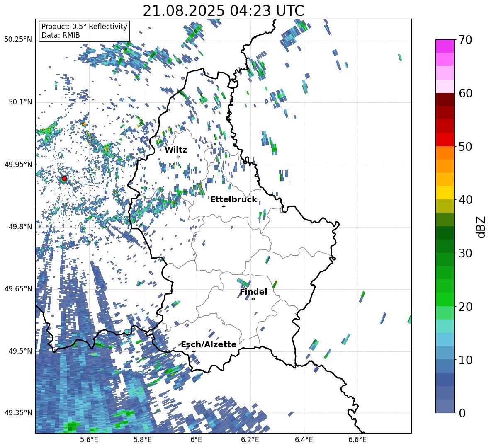Click the 49.5°N latitude label
Image resolution: width=491 pixels, height=448 pixels.
[20, 351]
